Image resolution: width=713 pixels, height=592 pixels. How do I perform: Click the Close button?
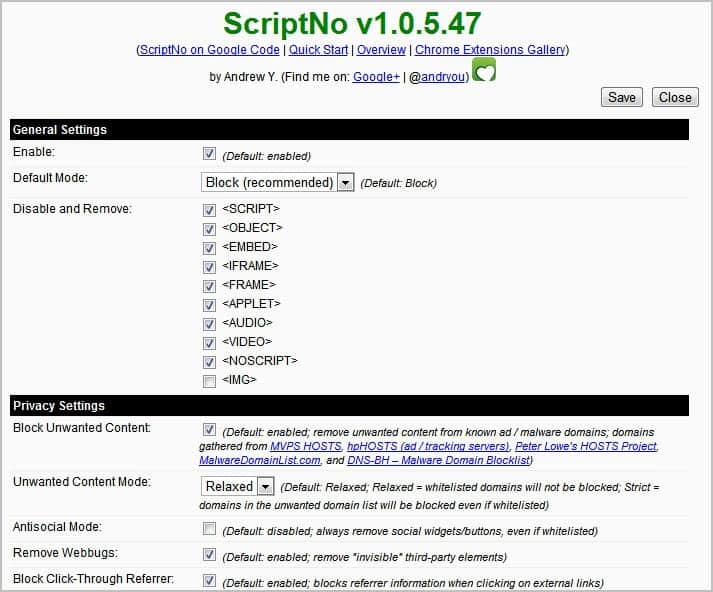point(674,97)
